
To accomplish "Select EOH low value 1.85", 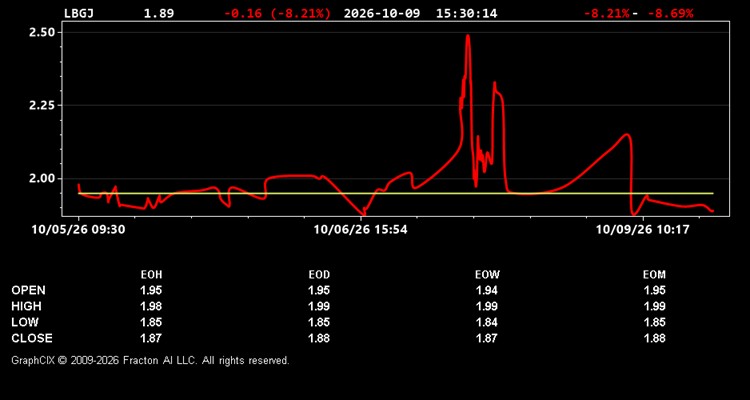I will tap(151, 322).
